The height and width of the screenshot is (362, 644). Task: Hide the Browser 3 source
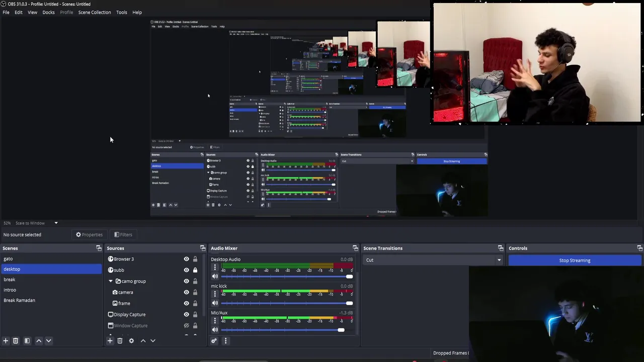point(186,259)
